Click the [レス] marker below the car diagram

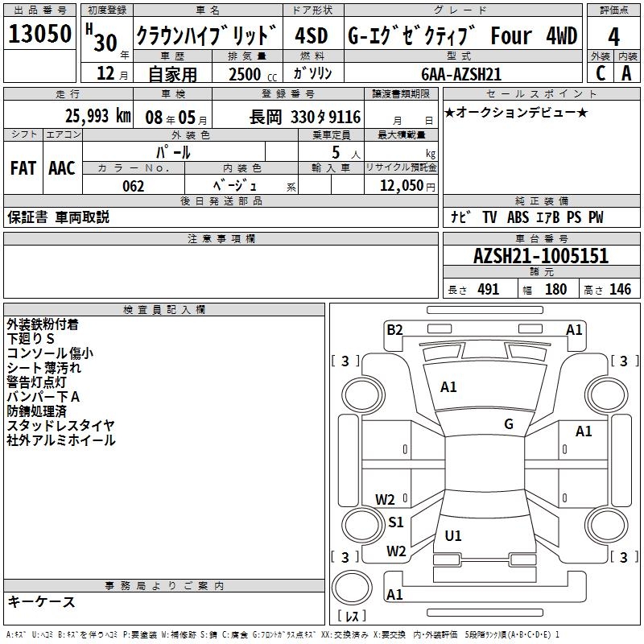pos(352,617)
